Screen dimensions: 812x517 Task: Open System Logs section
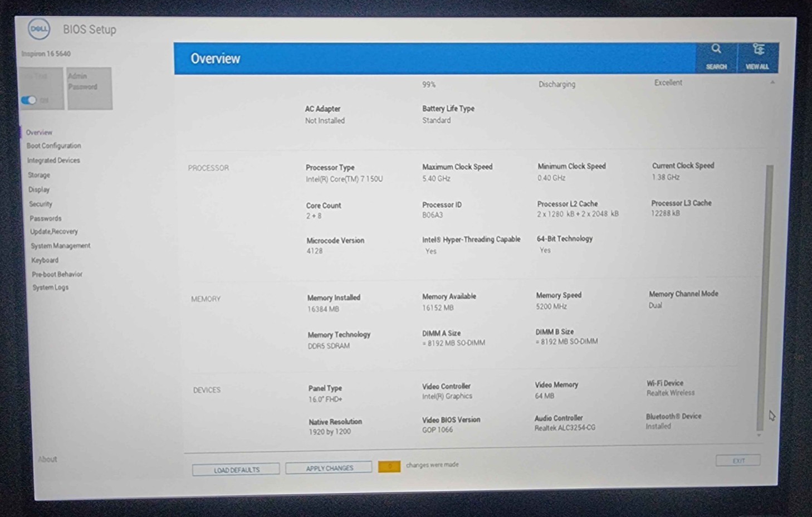pyautogui.click(x=50, y=287)
